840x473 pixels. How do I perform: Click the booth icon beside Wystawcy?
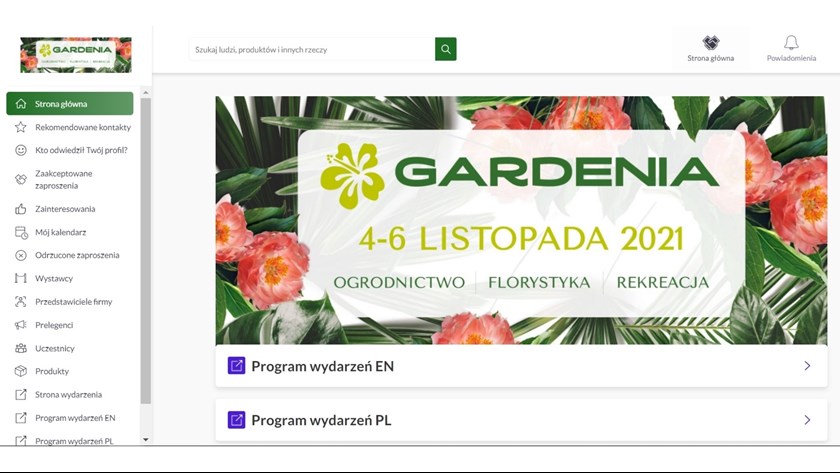coord(21,278)
